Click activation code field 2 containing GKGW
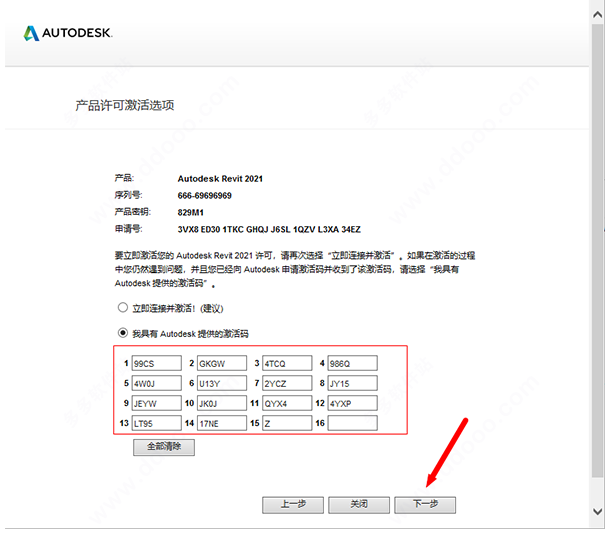609x534 pixels. click(222, 363)
